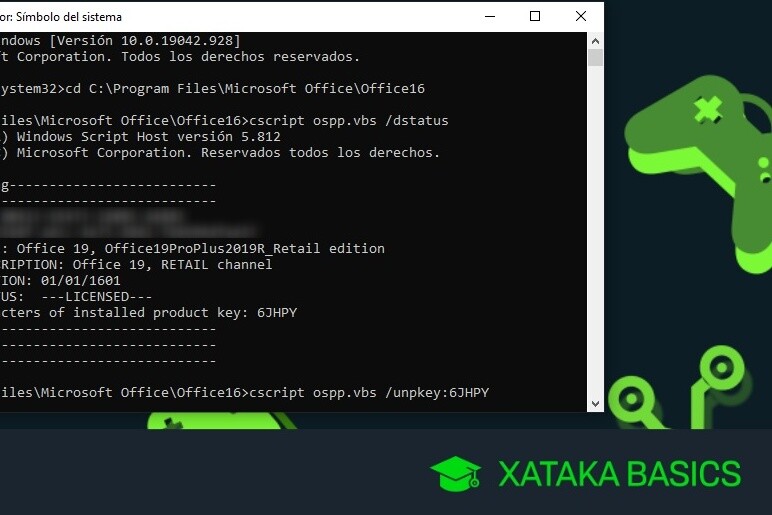Click the 'cscript ospp.vbs /unpkey:6JHPY' command
The width and height of the screenshot is (772, 515).
[x=369, y=393]
